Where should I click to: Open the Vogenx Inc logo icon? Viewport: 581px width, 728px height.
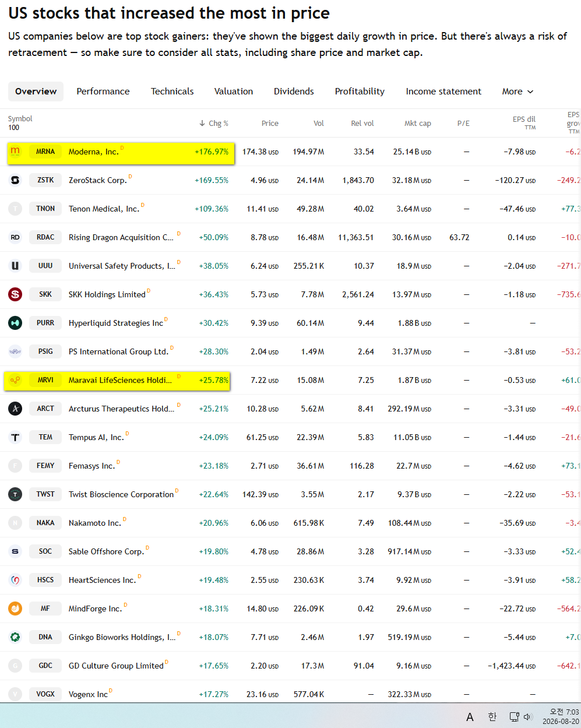coord(15,694)
